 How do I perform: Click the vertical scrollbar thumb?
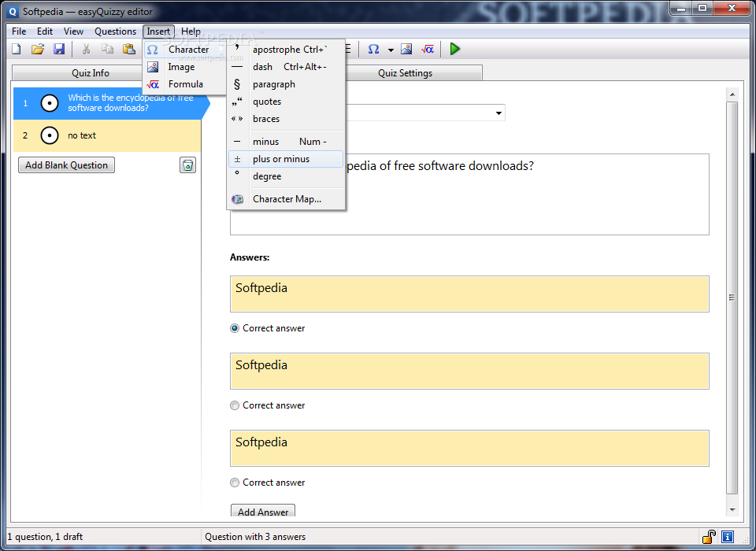(732, 298)
